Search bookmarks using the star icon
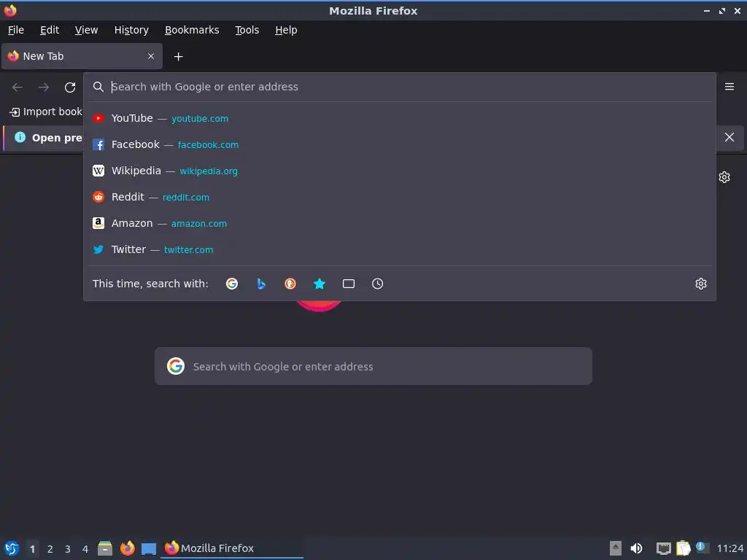The height and width of the screenshot is (560, 747). (x=320, y=284)
